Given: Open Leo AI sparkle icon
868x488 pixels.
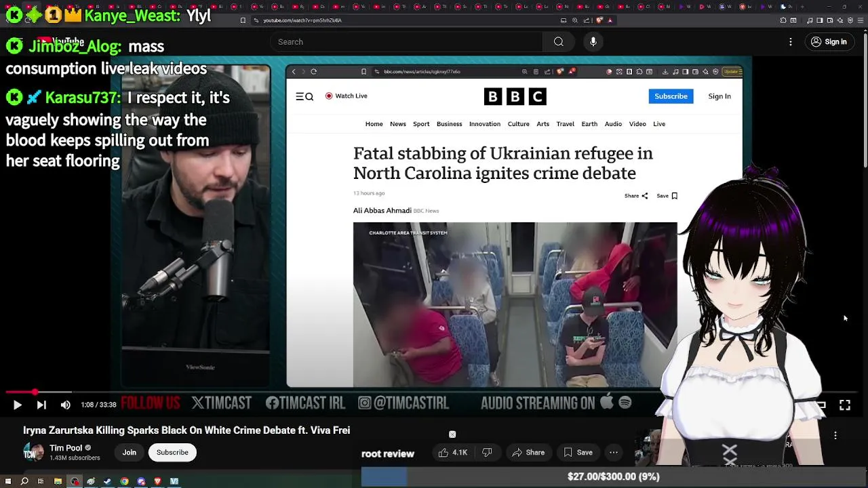Looking at the screenshot, I should click(840, 20).
